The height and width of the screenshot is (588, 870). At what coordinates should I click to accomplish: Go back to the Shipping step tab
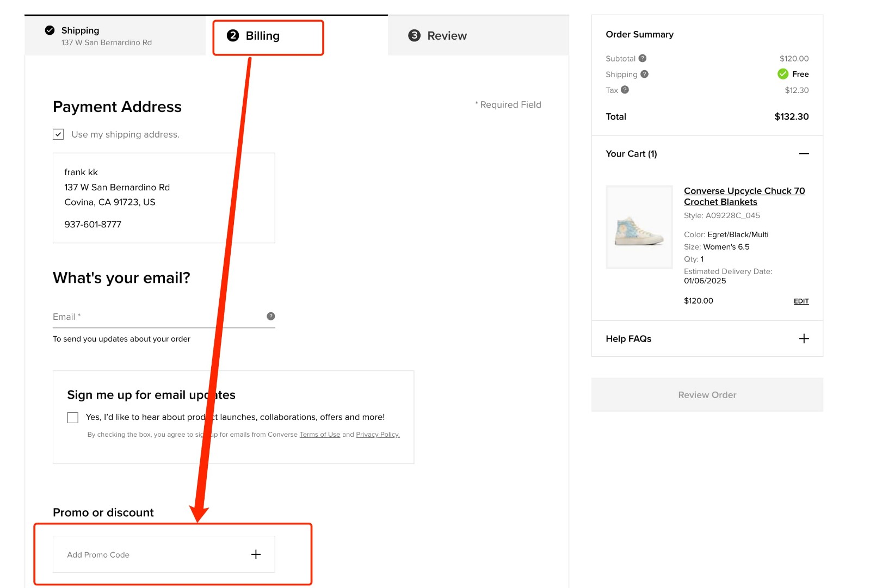115,35
